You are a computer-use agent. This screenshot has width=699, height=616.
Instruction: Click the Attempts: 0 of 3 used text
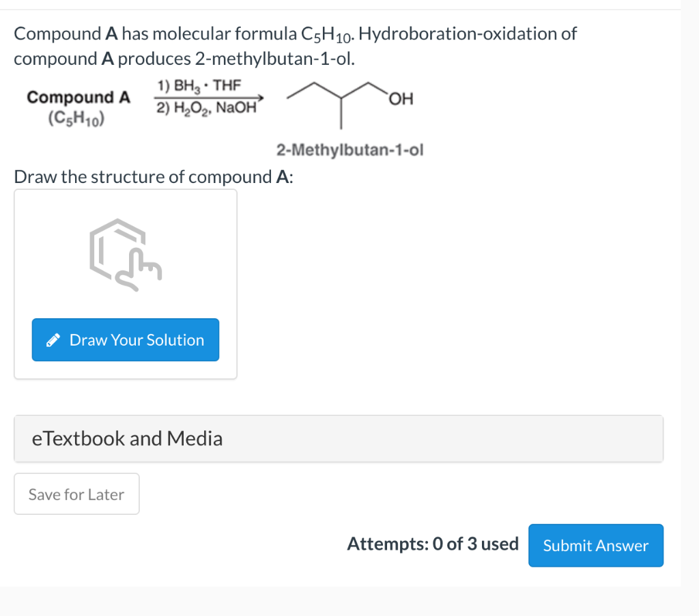[x=433, y=544]
